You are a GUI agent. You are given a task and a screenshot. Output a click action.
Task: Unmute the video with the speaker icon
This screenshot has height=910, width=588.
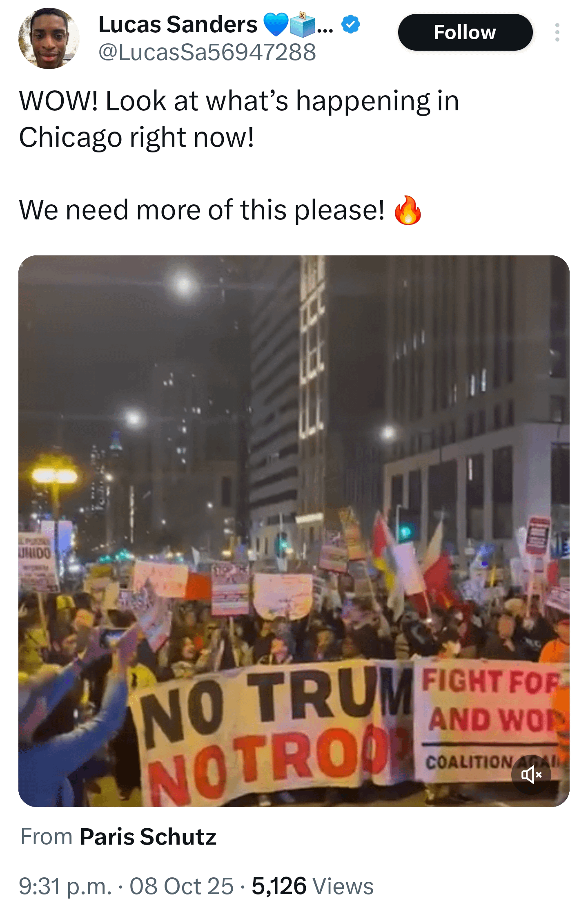click(531, 774)
